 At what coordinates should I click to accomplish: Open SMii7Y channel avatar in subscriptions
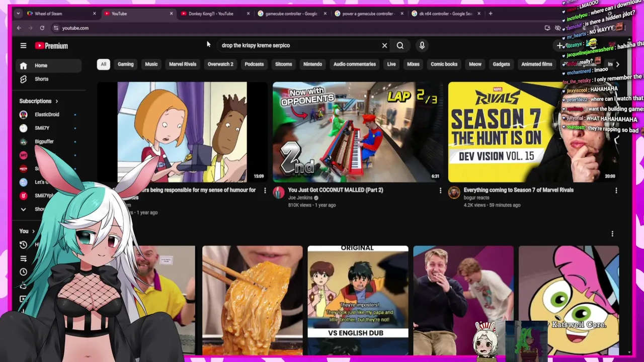(23, 128)
